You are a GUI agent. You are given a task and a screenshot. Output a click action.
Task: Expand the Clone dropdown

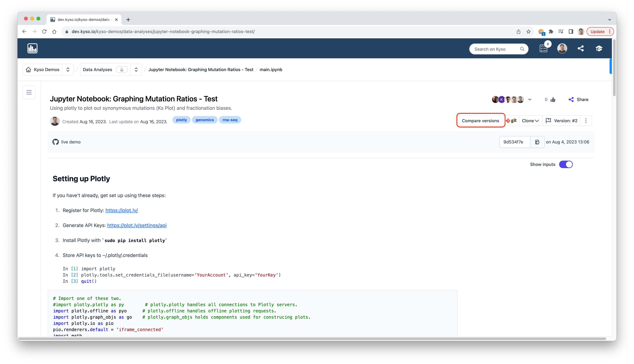point(530,121)
